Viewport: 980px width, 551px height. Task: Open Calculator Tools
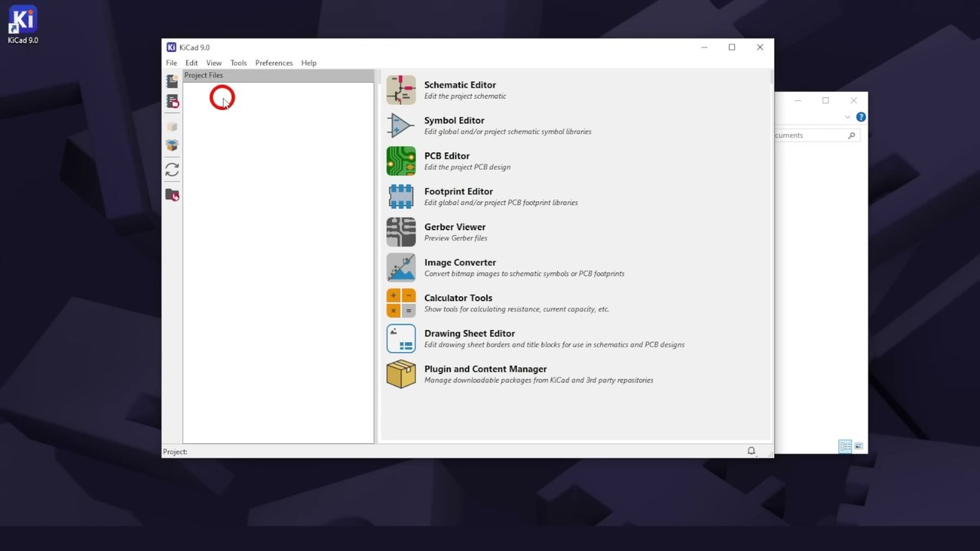tap(400, 303)
